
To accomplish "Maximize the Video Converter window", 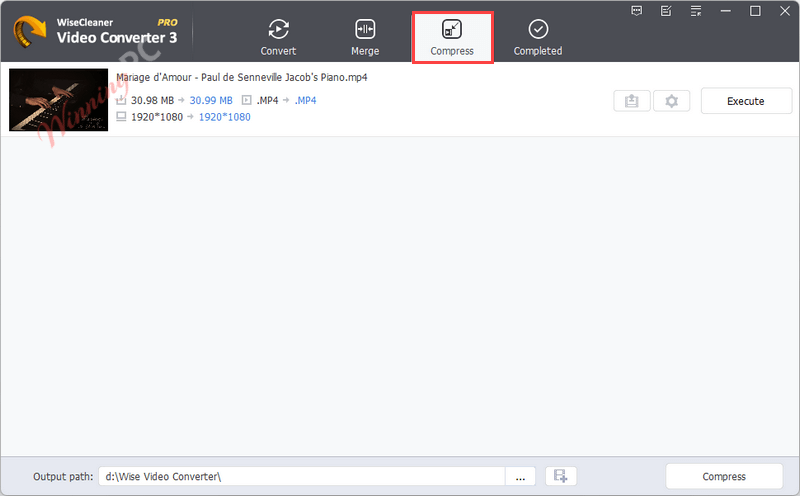I will pos(755,11).
